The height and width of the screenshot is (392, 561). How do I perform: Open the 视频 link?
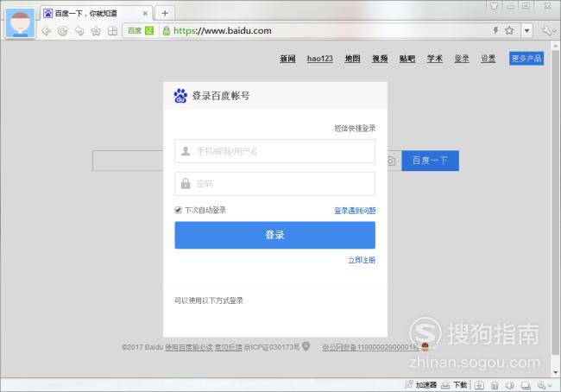click(x=380, y=59)
